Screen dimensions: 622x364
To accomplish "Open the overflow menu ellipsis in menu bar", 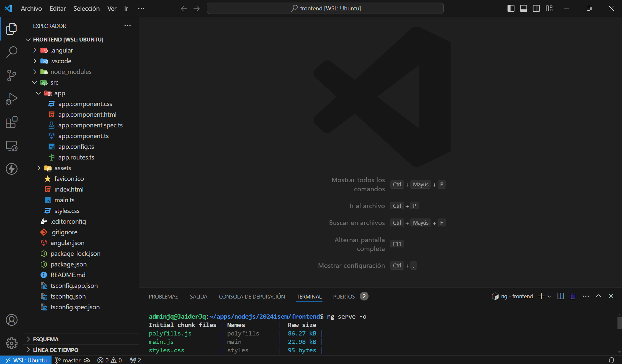I will click(141, 8).
